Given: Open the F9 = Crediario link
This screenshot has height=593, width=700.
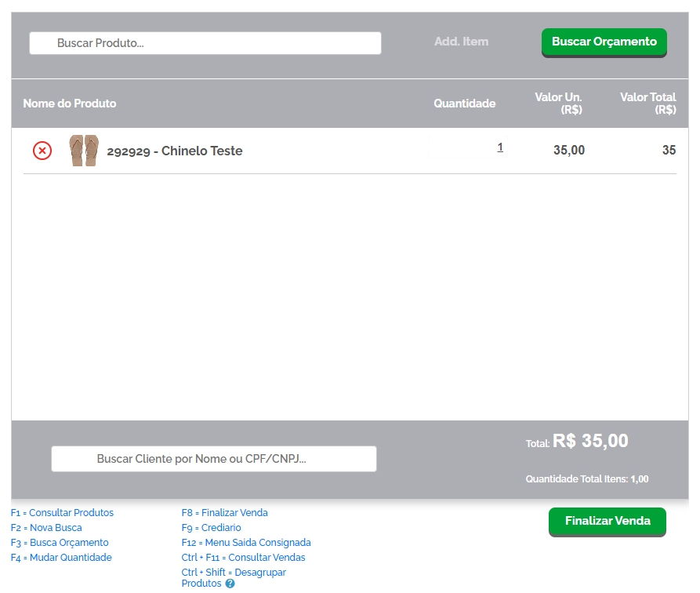Looking at the screenshot, I should (211, 528).
